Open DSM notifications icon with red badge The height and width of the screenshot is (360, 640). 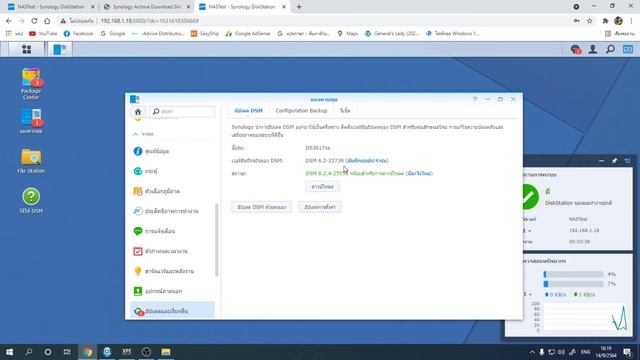click(x=576, y=49)
